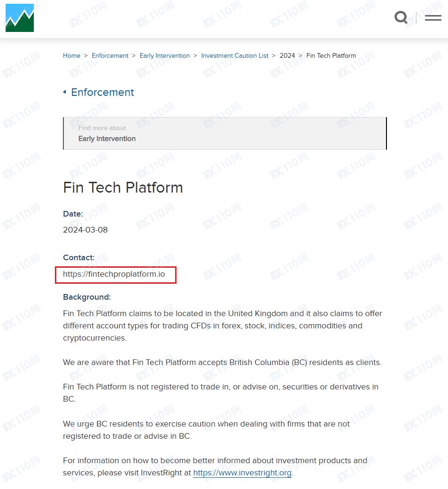Click the Fin Tech Platform page title
Screen dimensions: 448x489
pos(123,187)
